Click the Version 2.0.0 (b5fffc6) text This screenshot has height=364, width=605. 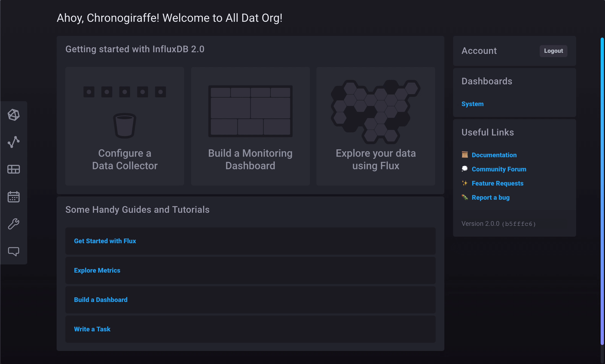click(x=499, y=224)
